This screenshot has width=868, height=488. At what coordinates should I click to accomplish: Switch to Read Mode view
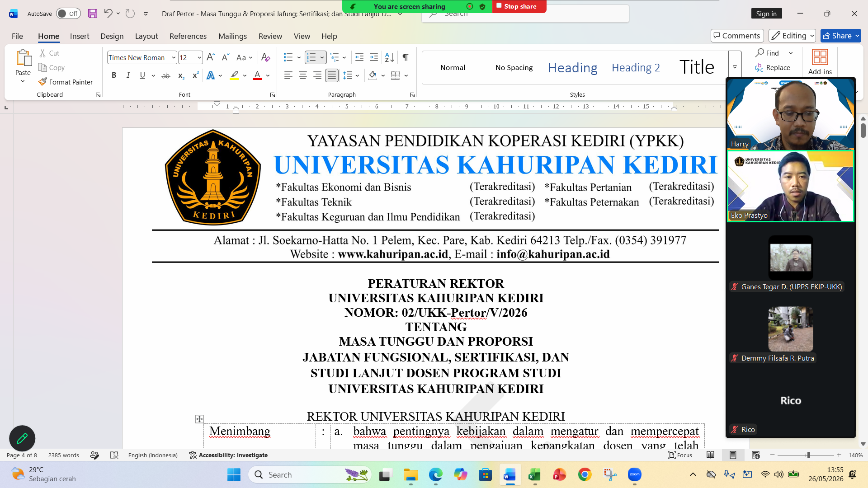click(x=710, y=455)
